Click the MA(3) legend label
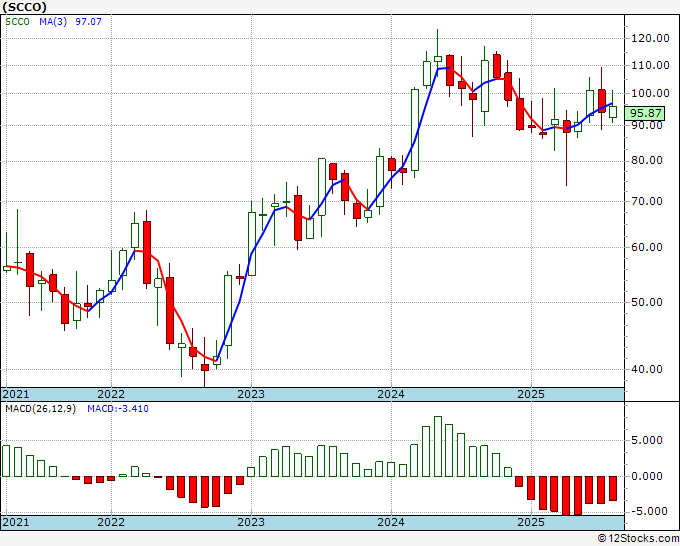 53,21
